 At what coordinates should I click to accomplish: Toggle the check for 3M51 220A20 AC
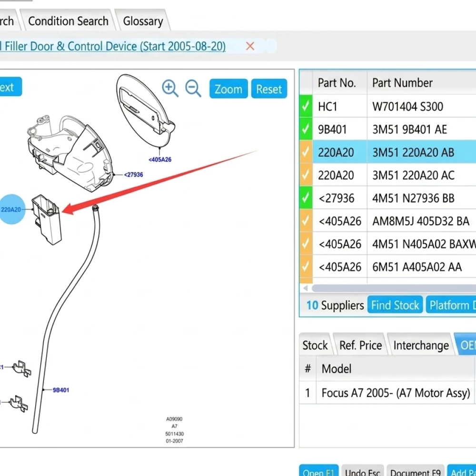coord(306,175)
